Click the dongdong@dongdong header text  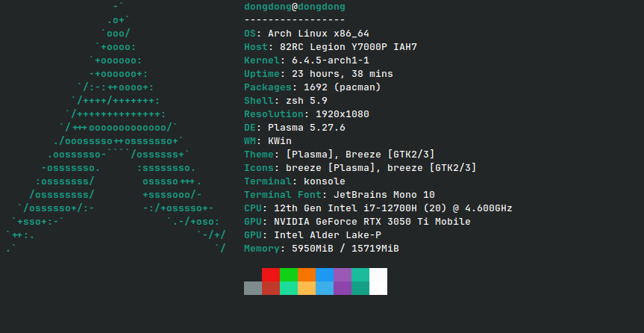[295, 7]
